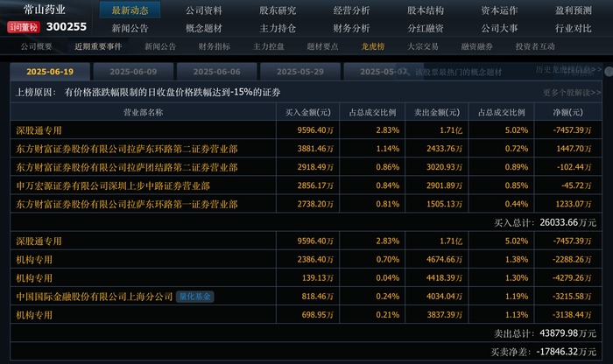
Task: Switch to 近期重要事件 sub-tab
Action: coord(98,46)
